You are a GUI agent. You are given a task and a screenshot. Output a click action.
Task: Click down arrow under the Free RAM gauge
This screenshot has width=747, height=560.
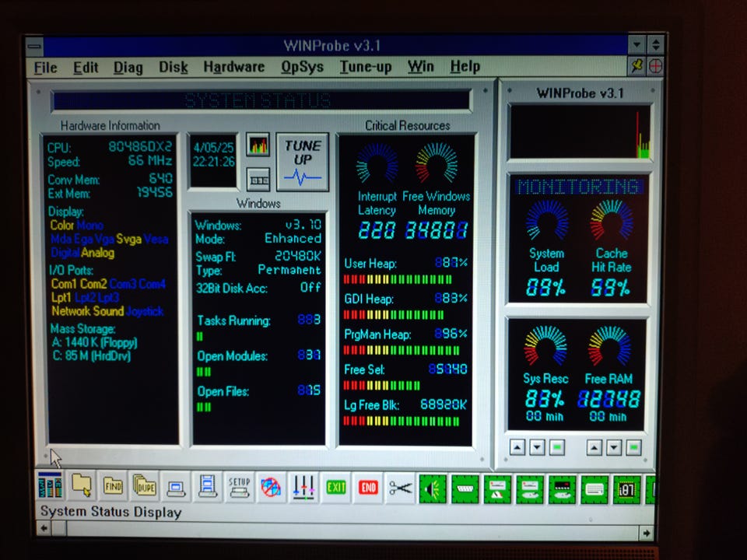tap(614, 448)
